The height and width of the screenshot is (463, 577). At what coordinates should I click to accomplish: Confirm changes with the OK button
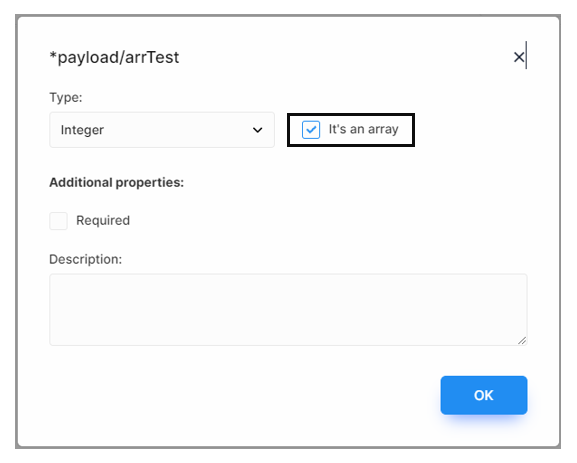(x=484, y=395)
